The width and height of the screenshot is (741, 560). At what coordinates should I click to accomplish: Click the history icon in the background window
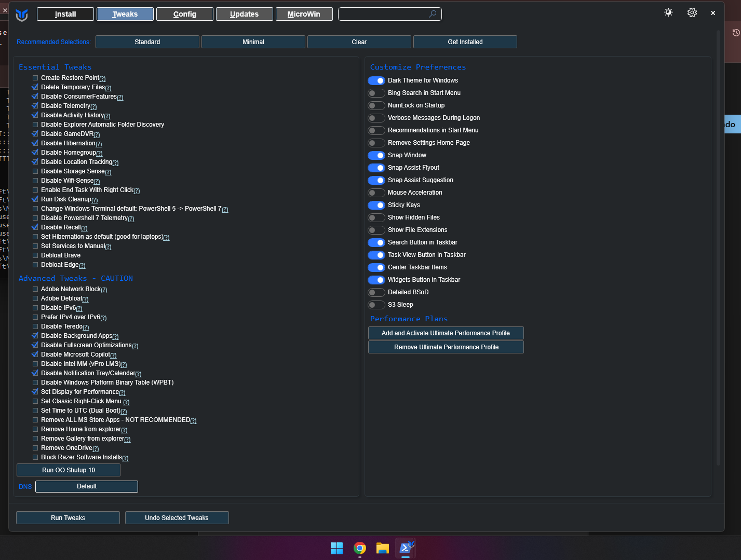[x=736, y=33]
